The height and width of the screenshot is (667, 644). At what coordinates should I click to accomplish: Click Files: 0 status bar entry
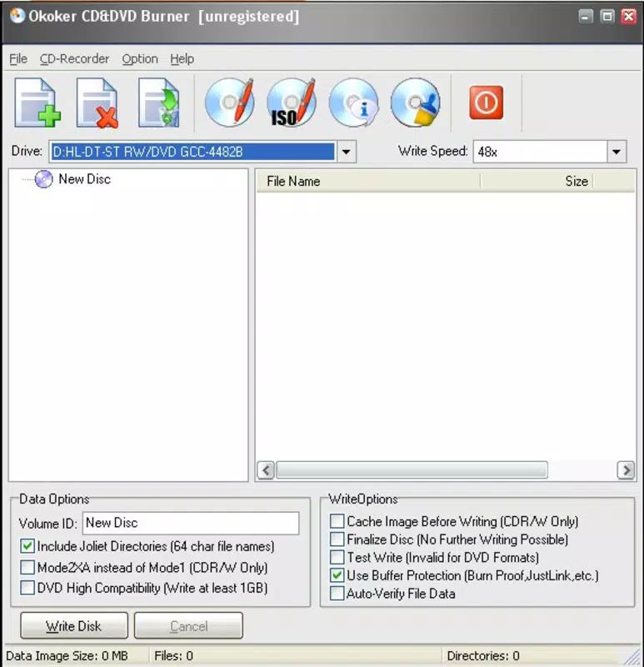[173, 655]
